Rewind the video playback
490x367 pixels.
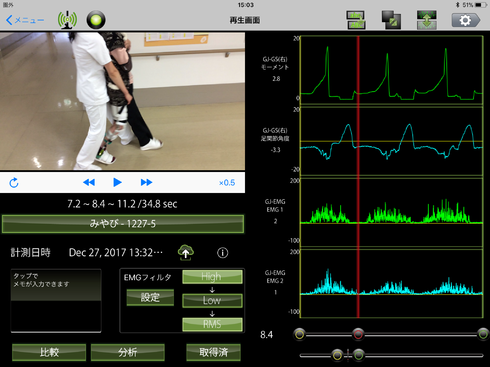point(89,182)
